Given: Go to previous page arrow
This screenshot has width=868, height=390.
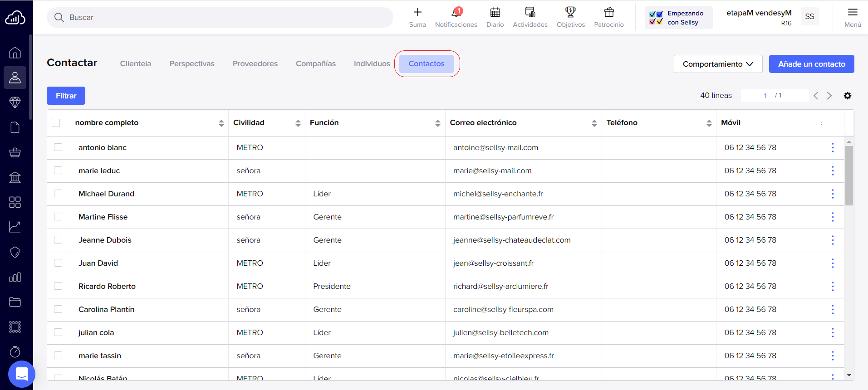Looking at the screenshot, I should [816, 96].
